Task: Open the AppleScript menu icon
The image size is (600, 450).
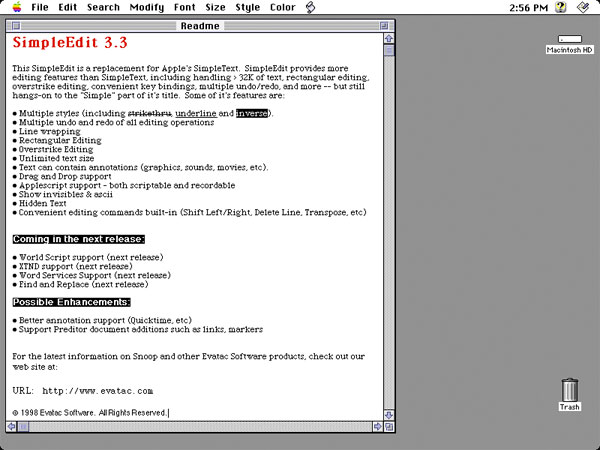Action: (x=311, y=8)
